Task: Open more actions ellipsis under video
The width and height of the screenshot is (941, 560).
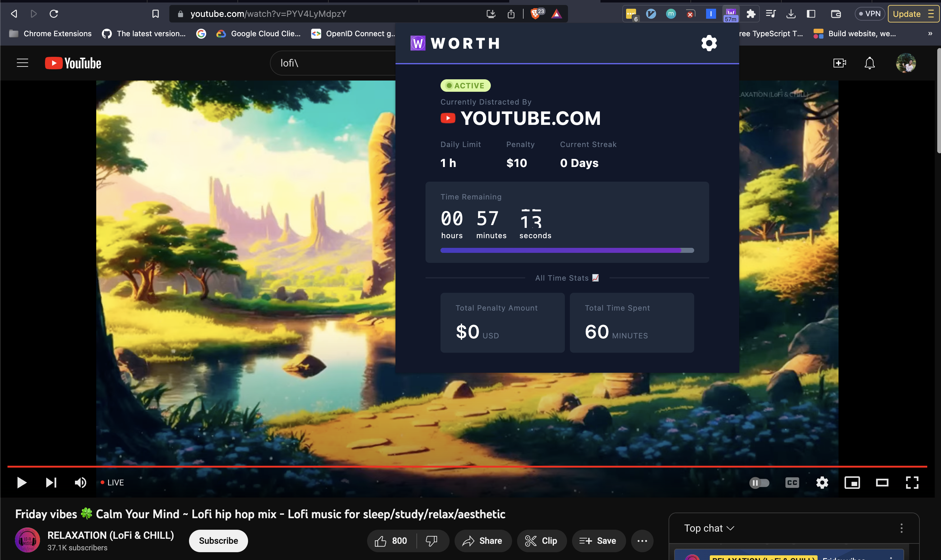Action: point(642,541)
